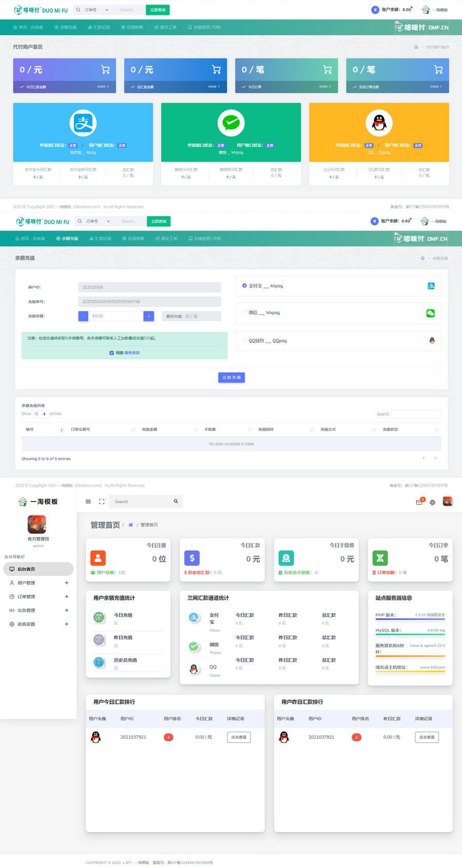Click the cart icon on the 历史订单总数 card
Screen dimensions: 462x868
[x=438, y=70]
